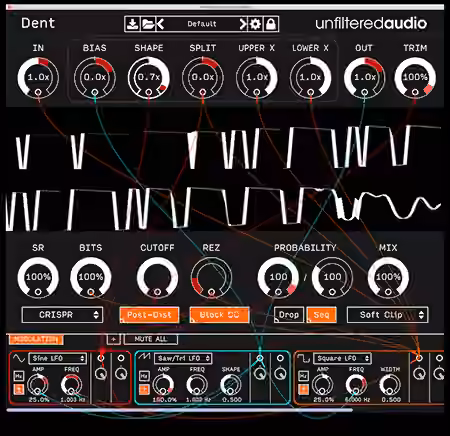Viewport: 450px width, 436px height.
Task: Toggle orange button below Hz on Sine LFO
Action: click(x=19, y=389)
